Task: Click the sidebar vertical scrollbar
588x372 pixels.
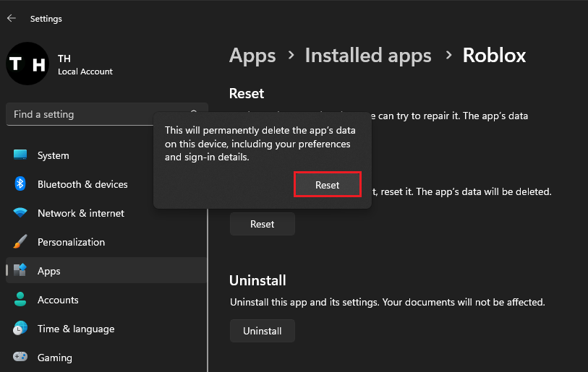Action: (208, 289)
